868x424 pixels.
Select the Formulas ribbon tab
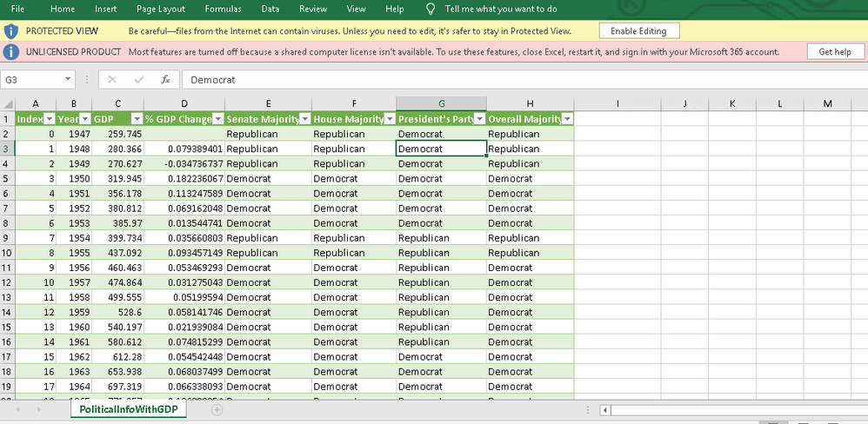tap(224, 9)
